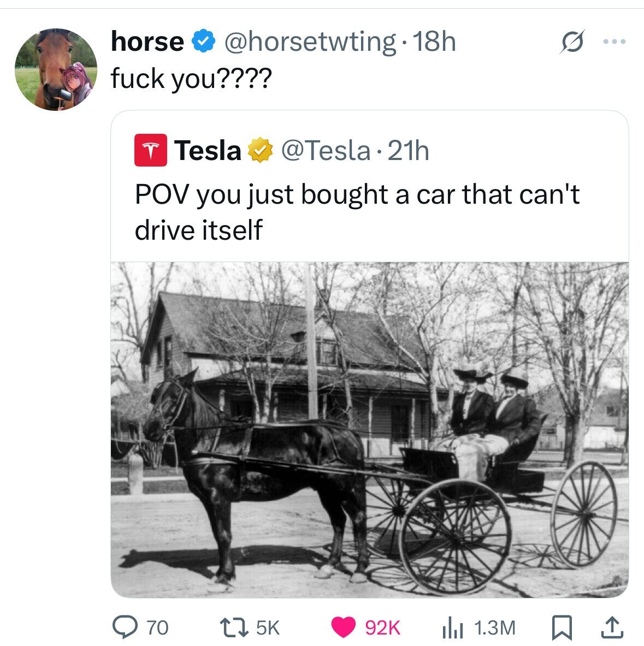This screenshot has height=646, width=644.
Task: Open the @horsetwting handle link
Action: tap(309, 42)
